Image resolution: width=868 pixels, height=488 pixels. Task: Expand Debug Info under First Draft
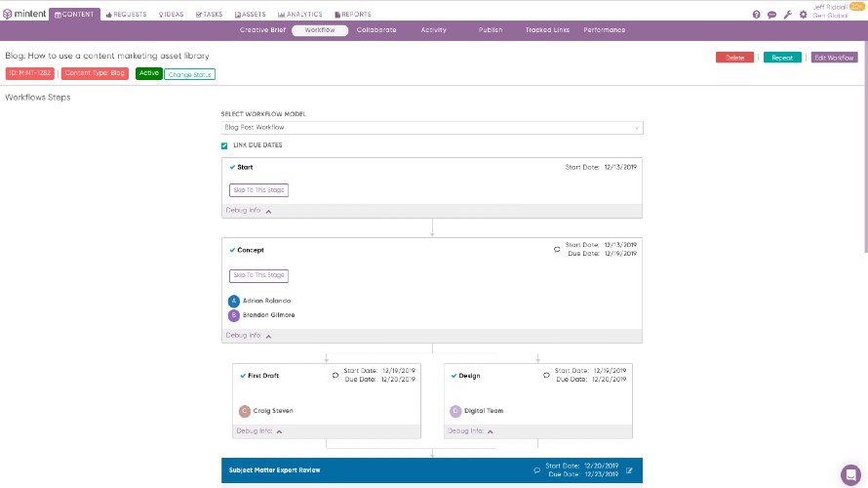pos(259,430)
